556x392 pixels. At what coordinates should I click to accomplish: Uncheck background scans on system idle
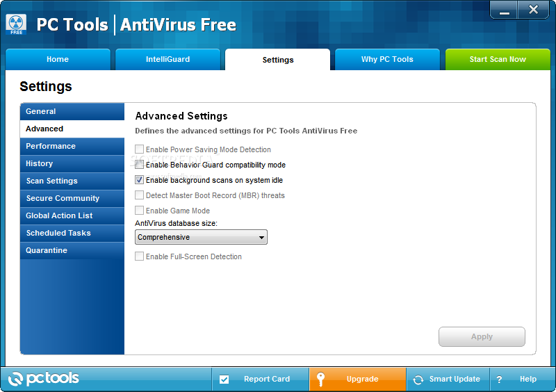pyautogui.click(x=140, y=179)
